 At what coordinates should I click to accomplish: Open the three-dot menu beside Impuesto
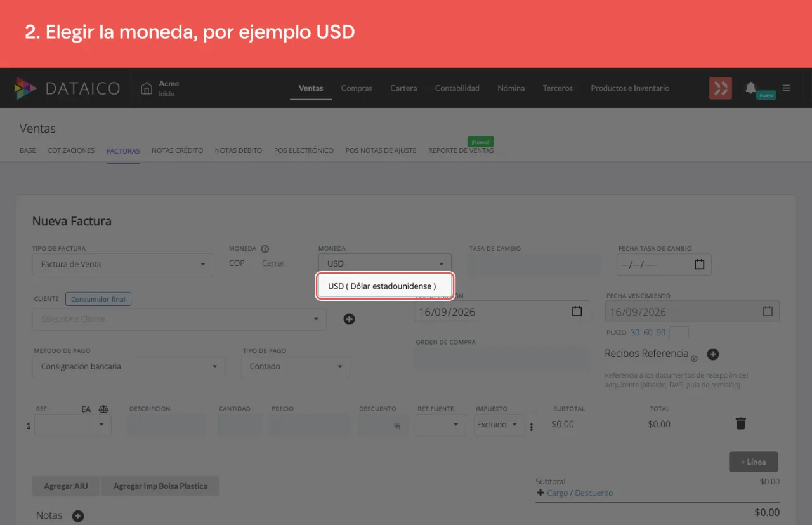click(532, 427)
